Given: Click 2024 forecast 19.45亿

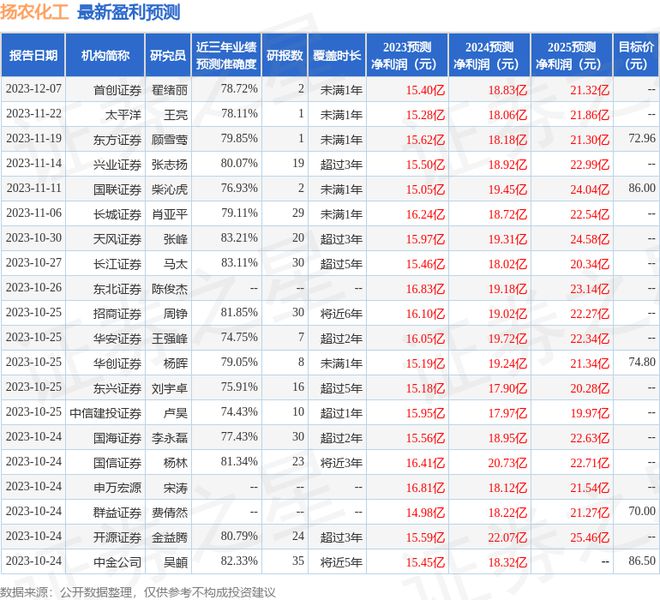Looking at the screenshot, I should [508, 189].
